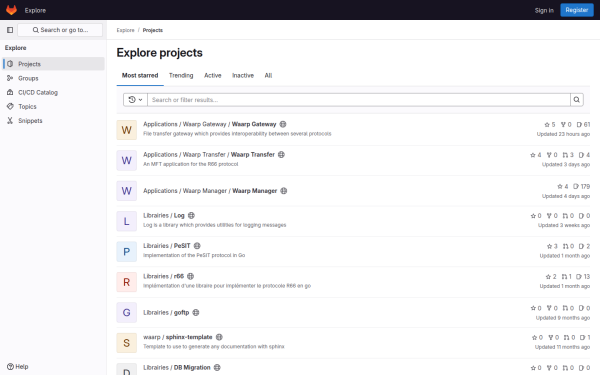Open CI/CD Catalog in the sidebar
600x375 pixels.
point(54,92)
